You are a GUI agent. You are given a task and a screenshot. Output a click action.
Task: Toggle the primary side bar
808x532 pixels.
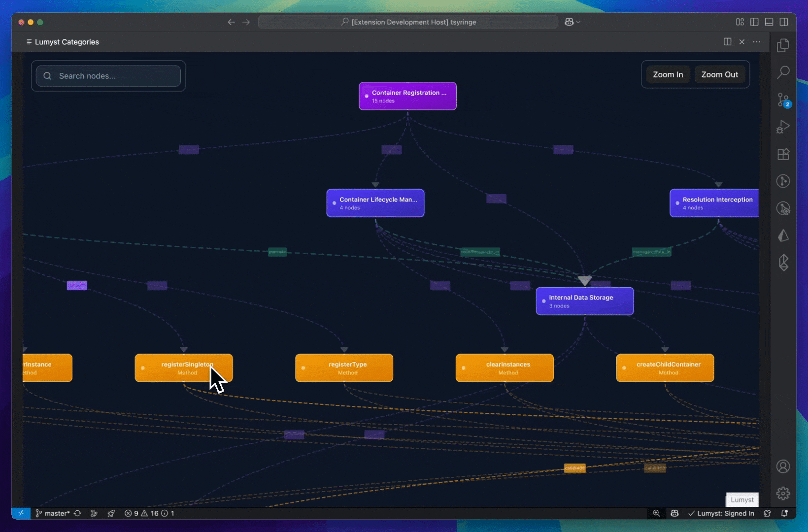[x=754, y=22]
